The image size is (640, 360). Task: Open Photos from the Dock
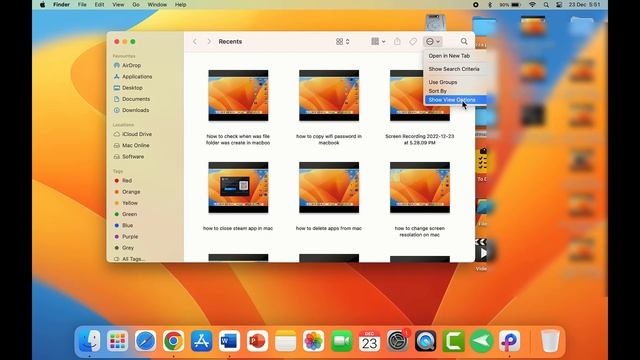coord(313,341)
